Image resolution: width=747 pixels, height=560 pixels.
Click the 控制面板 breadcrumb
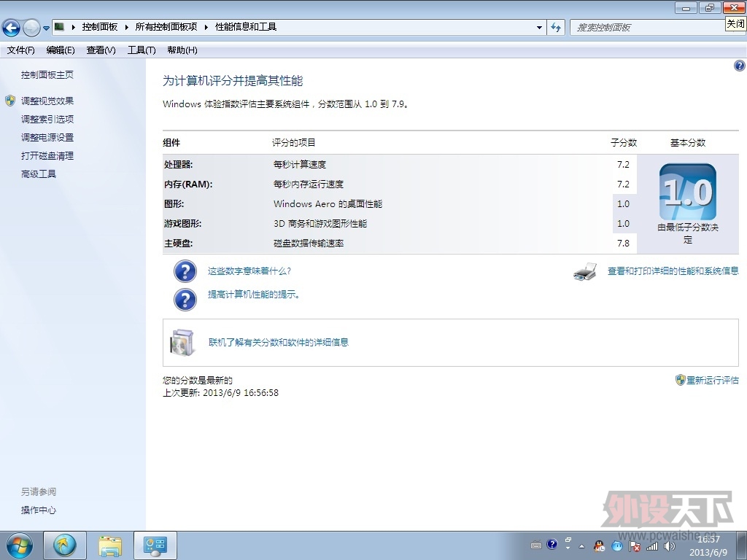99,27
